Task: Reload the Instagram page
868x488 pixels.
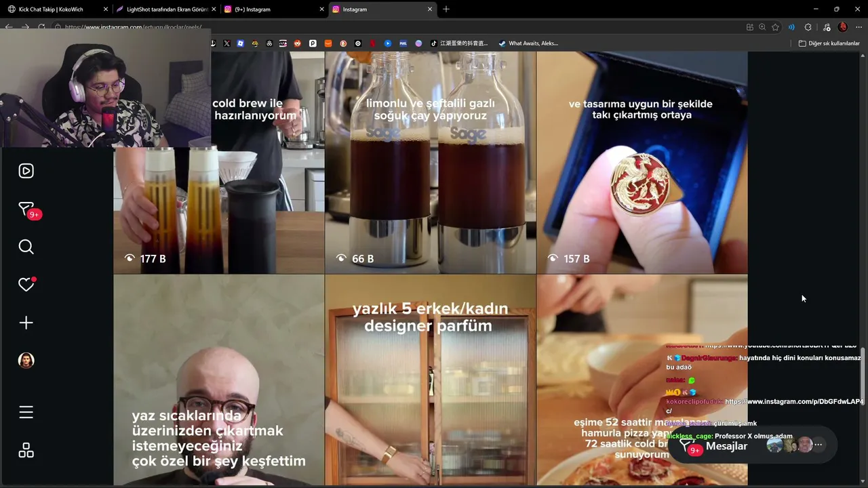Action: coord(41,27)
